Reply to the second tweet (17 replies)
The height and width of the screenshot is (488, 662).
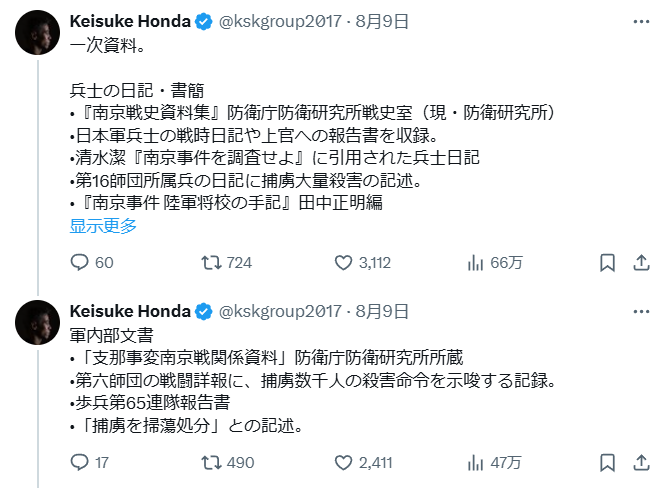pos(81,463)
